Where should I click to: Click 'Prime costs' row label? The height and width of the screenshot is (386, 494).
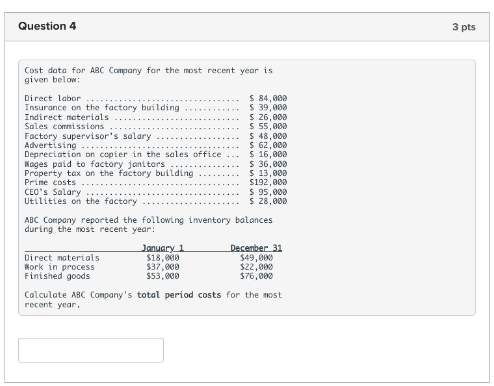pyautogui.click(x=50, y=182)
